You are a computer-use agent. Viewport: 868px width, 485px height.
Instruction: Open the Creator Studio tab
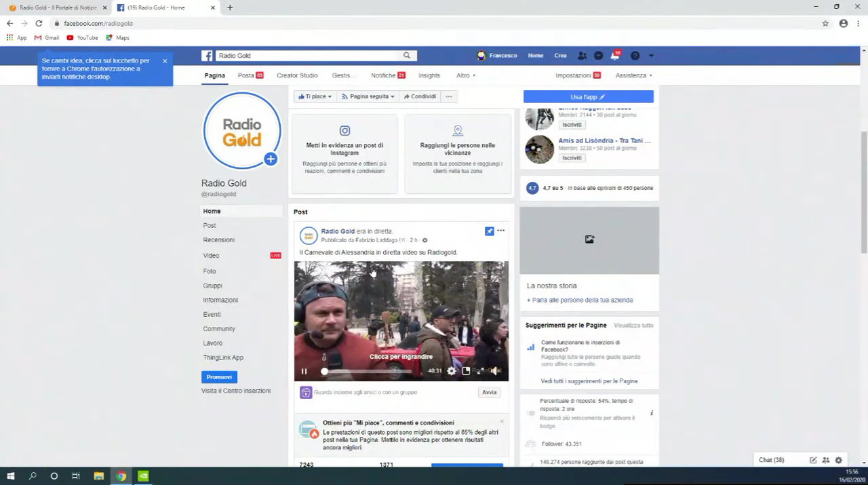[x=297, y=75]
